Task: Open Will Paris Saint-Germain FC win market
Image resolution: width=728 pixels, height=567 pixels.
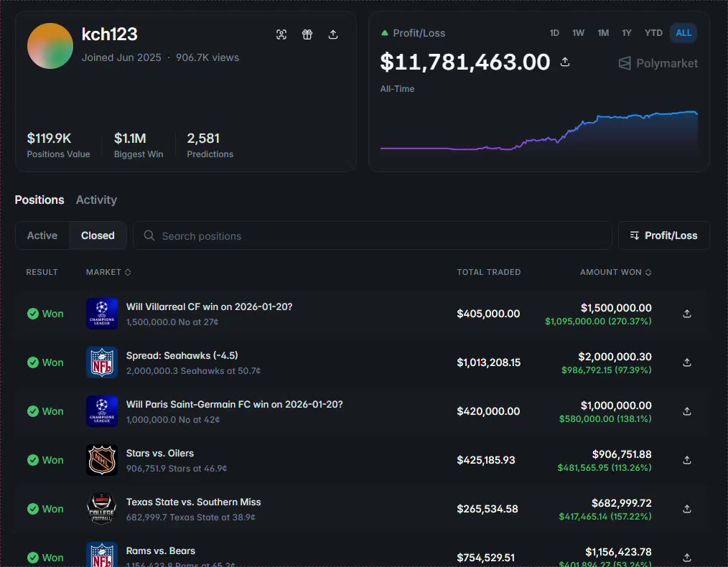Action: click(235, 404)
